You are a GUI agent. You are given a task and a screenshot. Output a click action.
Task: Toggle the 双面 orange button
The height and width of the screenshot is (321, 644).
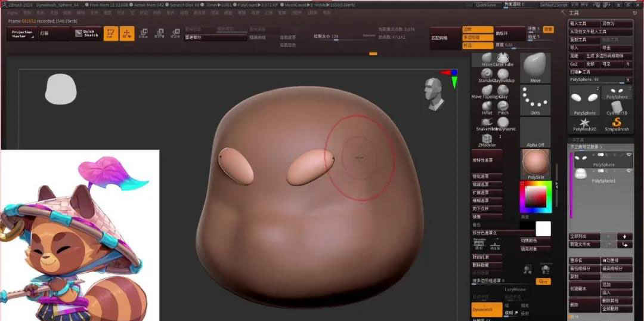point(548,30)
